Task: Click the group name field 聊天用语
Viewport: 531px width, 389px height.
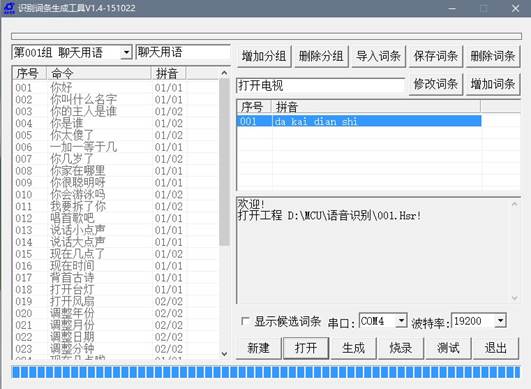Action: [x=183, y=52]
